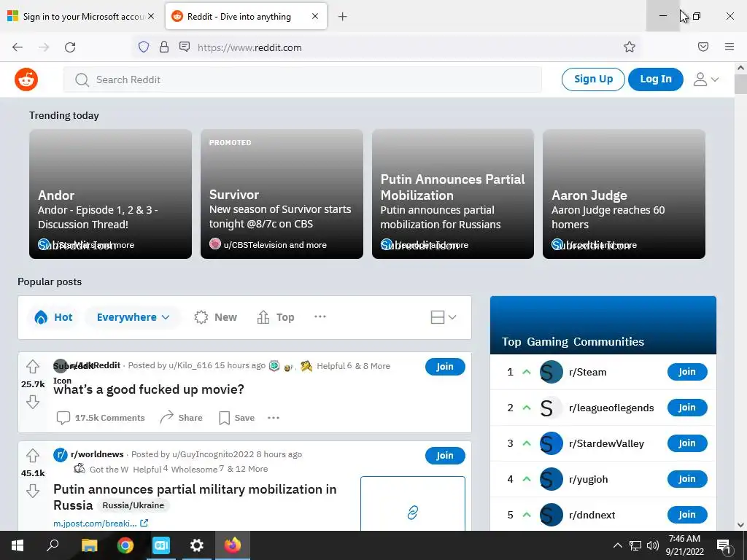Show hidden system tray icons chevron
Screen dimensions: 747x560
(x=617, y=545)
